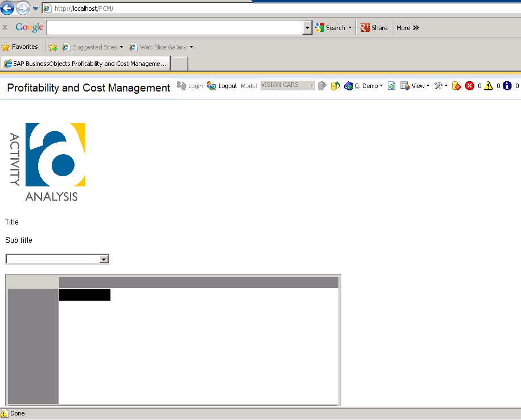Open the Favorites panel
Image resolution: width=521 pixels, height=420 pixels.
(x=19, y=47)
